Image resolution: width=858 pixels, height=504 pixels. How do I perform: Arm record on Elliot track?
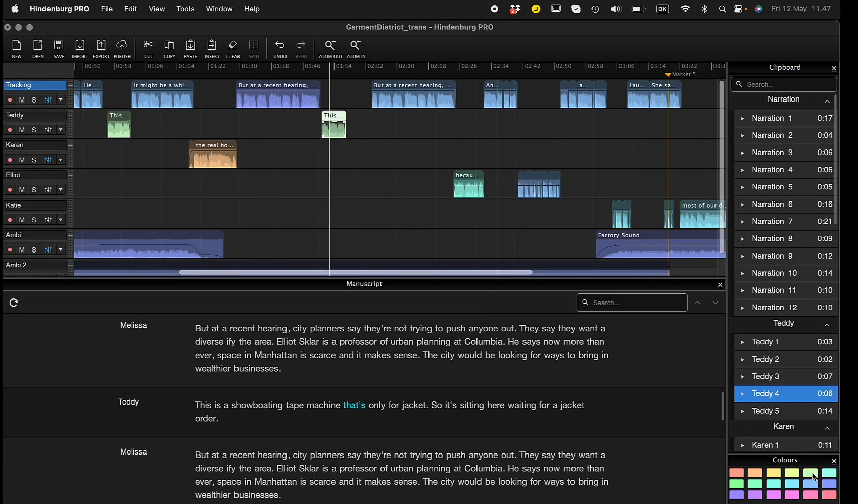[10, 190]
